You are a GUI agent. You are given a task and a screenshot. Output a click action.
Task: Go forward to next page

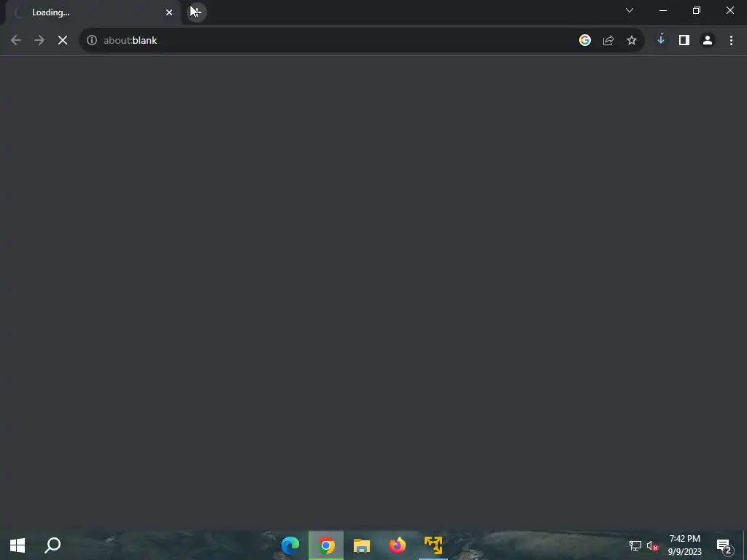[39, 41]
